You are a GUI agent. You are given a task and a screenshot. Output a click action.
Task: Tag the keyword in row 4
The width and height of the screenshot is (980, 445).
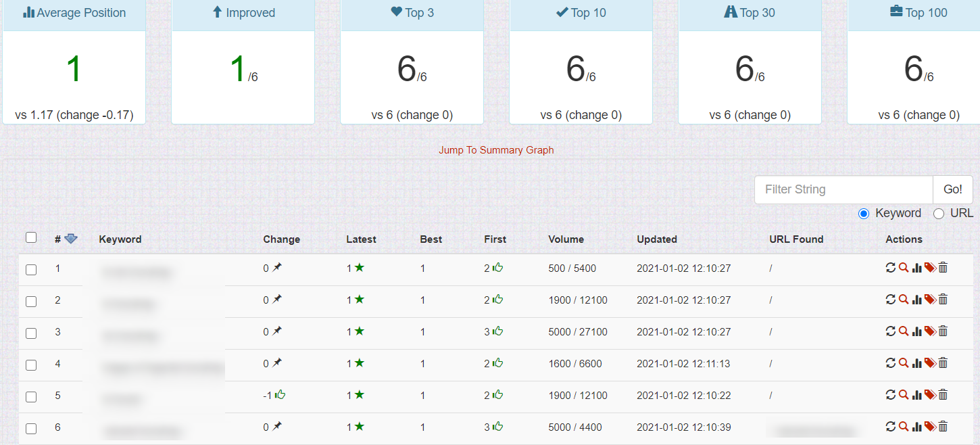pos(930,363)
